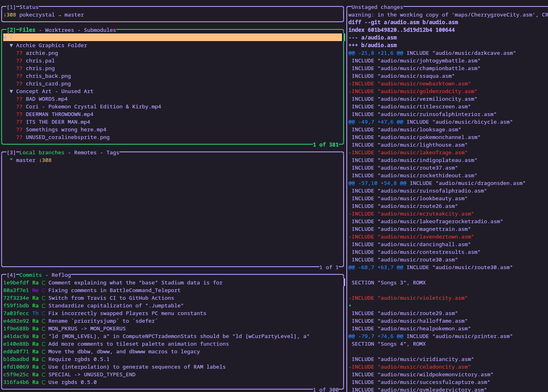Select commit 80a3f7e1 Fixing comments in BattleCommand_Teleport
548x392 pixels.
173,290
